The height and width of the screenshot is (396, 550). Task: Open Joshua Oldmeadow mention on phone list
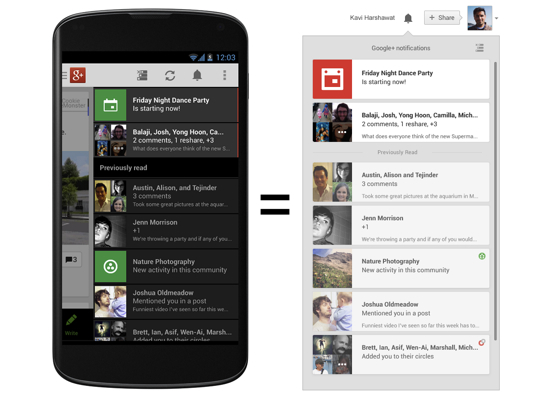(166, 301)
